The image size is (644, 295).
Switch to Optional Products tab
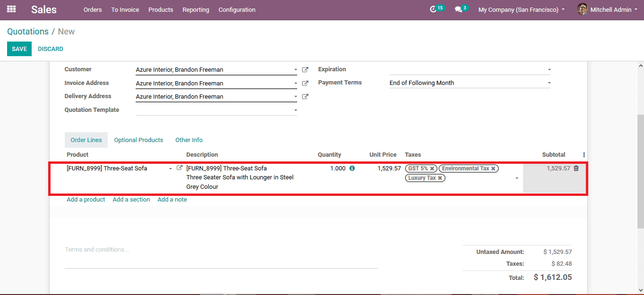138,140
